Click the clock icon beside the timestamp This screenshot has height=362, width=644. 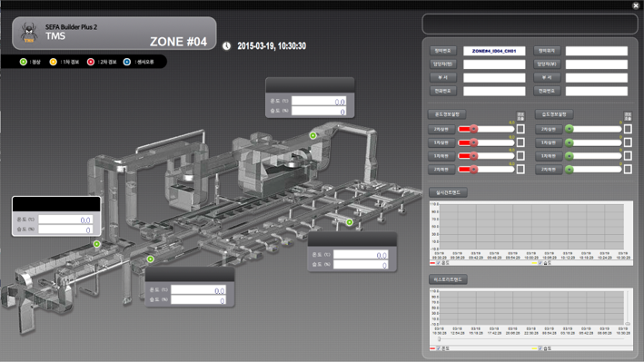226,46
